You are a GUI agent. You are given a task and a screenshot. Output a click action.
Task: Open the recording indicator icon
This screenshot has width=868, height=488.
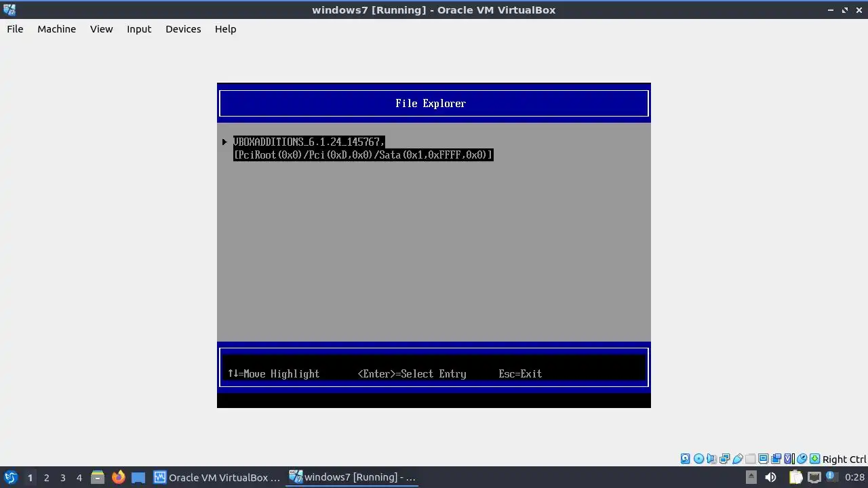pos(776,459)
